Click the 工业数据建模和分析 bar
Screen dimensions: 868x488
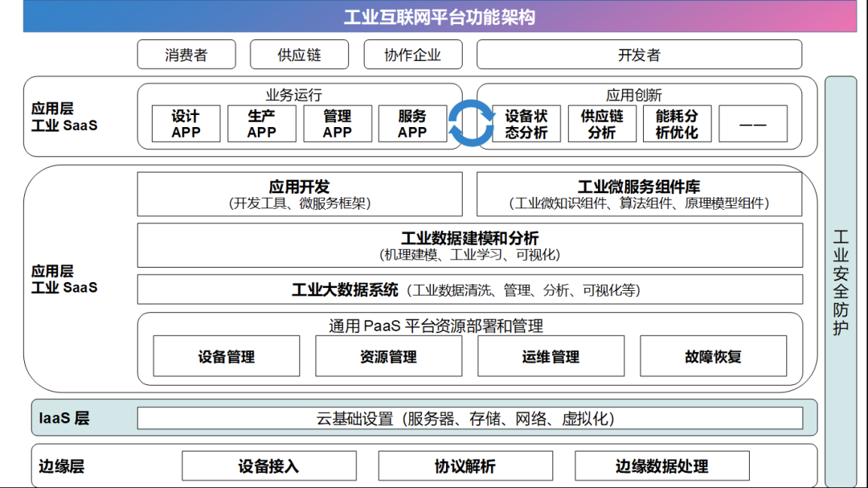coord(469,245)
